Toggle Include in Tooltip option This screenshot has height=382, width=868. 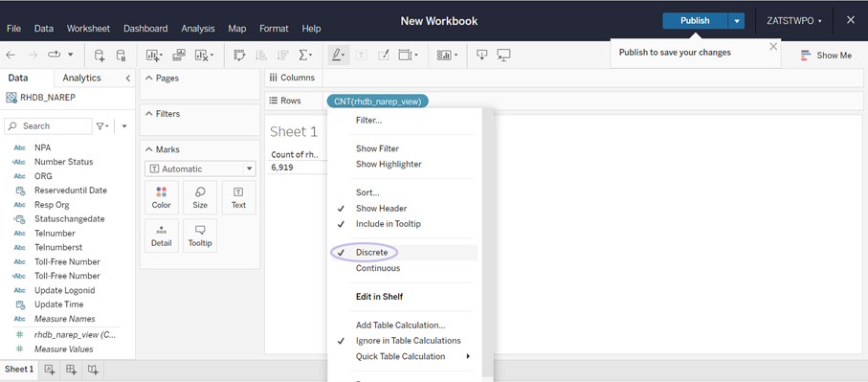(x=388, y=224)
